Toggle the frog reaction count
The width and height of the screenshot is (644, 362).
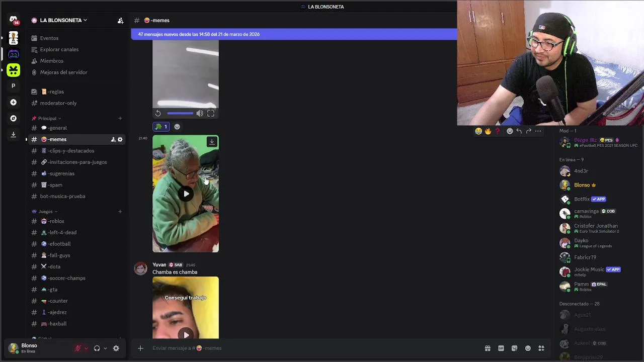tap(162, 127)
